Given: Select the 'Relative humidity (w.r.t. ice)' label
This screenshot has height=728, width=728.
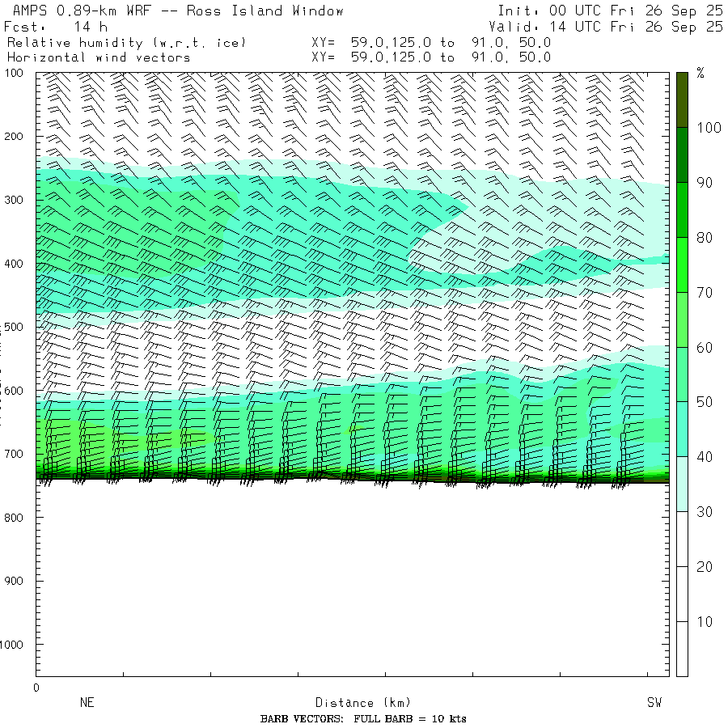Looking at the screenshot, I should [x=126, y=42].
